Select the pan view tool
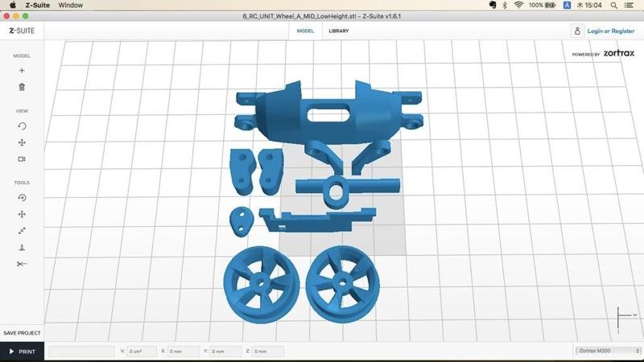Image resolution: width=644 pixels, height=362 pixels. click(22, 142)
